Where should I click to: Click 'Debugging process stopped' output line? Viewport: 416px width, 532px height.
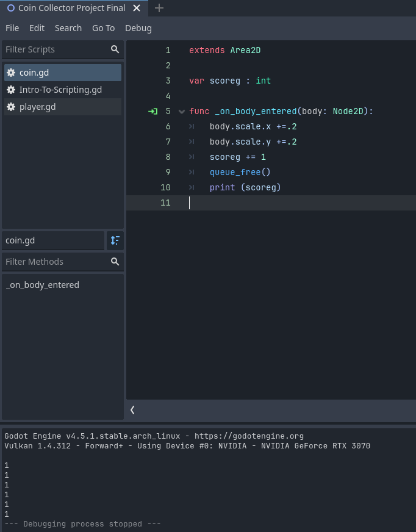(x=83, y=524)
